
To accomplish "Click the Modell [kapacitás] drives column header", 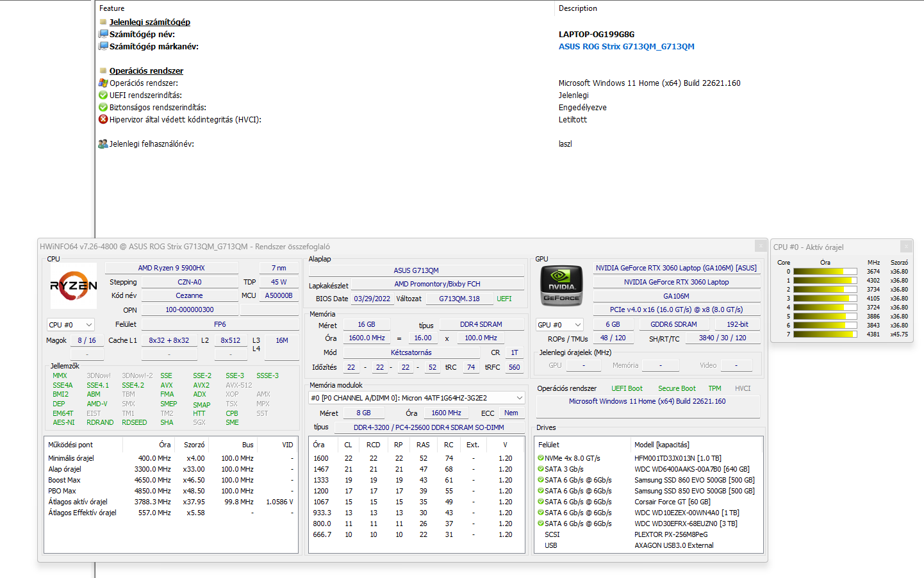I will pos(662,445).
